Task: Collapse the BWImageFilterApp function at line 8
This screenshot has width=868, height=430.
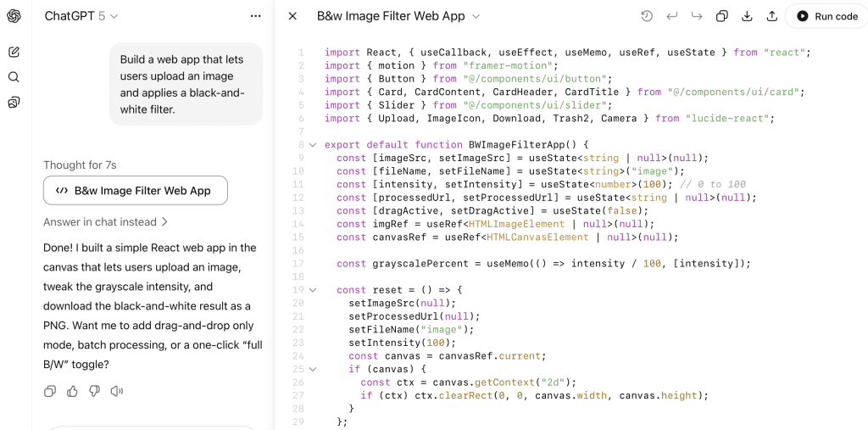Action: tap(313, 145)
